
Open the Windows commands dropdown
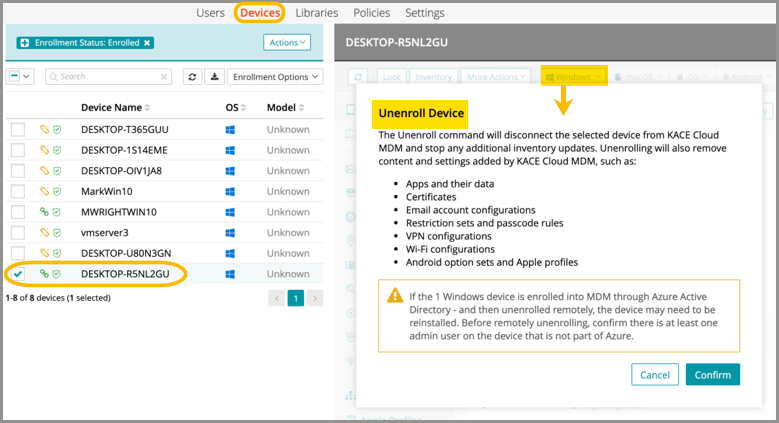tap(573, 76)
